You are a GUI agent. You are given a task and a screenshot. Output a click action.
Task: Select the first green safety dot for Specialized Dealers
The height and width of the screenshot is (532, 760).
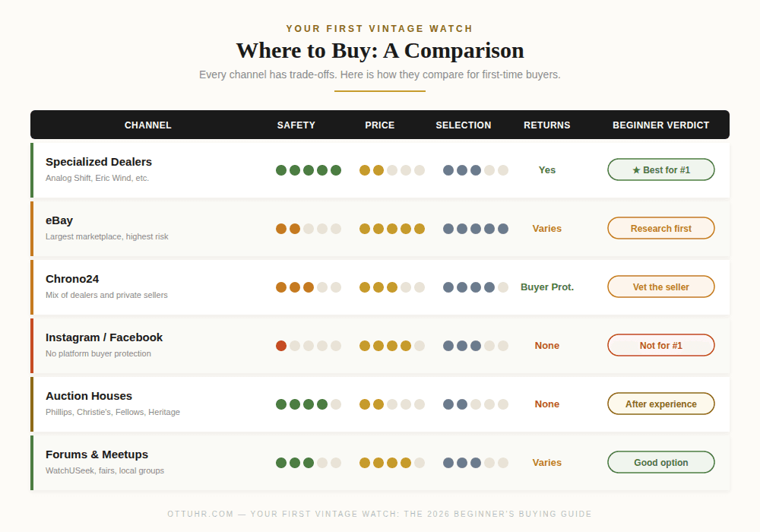coord(280,169)
